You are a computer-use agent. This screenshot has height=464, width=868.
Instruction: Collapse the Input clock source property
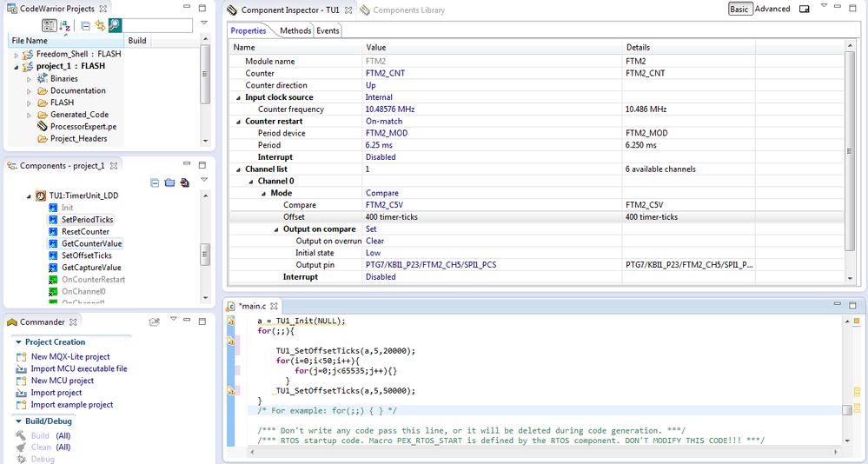click(x=239, y=97)
